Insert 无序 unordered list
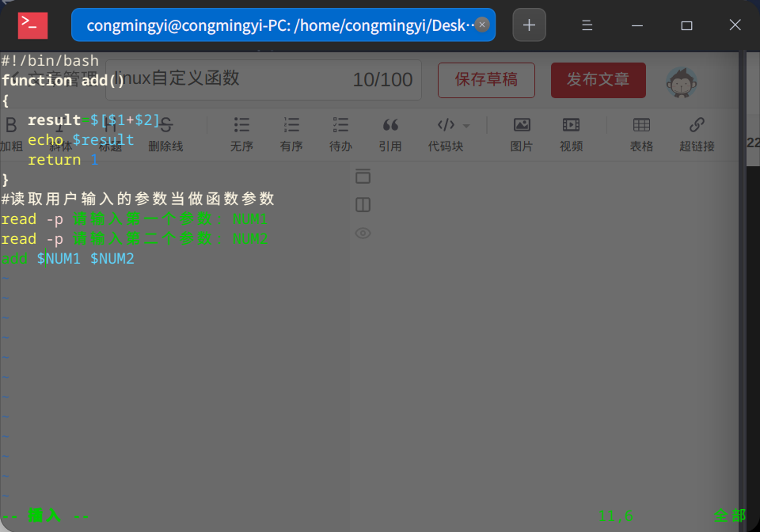The image size is (760, 532). pyautogui.click(x=241, y=134)
